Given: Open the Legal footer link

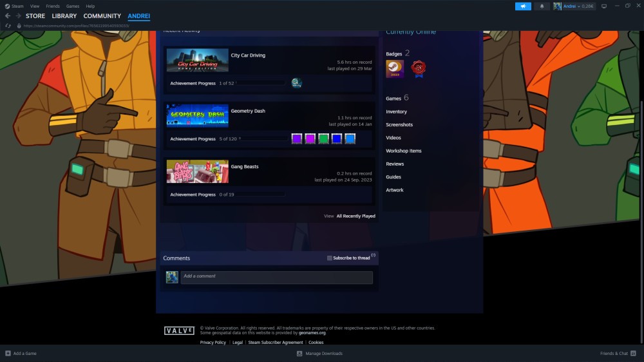Looking at the screenshot, I should pyautogui.click(x=238, y=342).
